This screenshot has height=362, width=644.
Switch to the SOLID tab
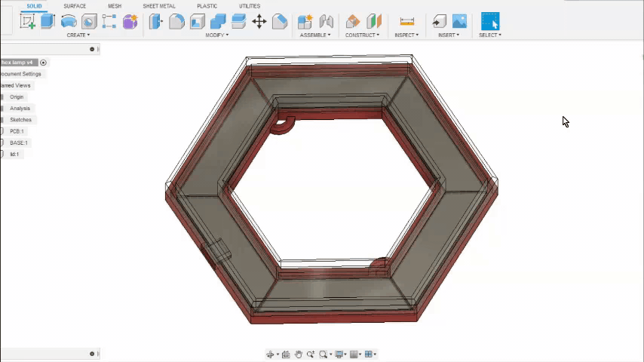34,6
